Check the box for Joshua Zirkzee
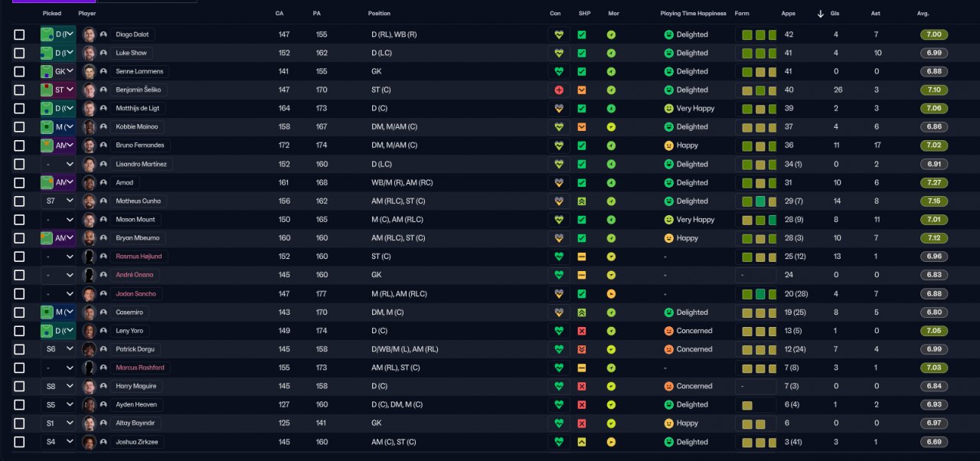 coord(19,442)
